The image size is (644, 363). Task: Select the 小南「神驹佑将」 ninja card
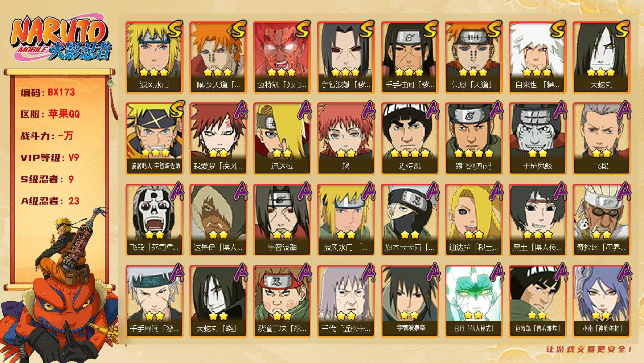(601, 301)
